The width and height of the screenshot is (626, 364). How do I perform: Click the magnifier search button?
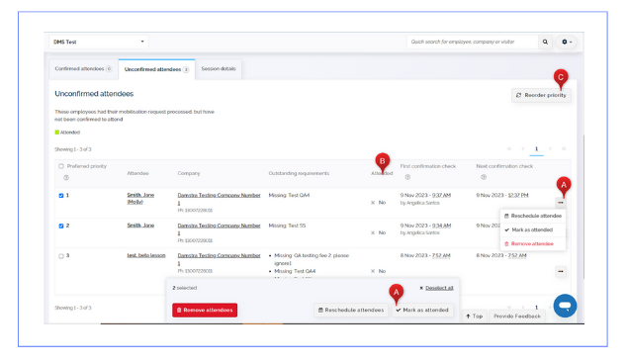(x=545, y=42)
